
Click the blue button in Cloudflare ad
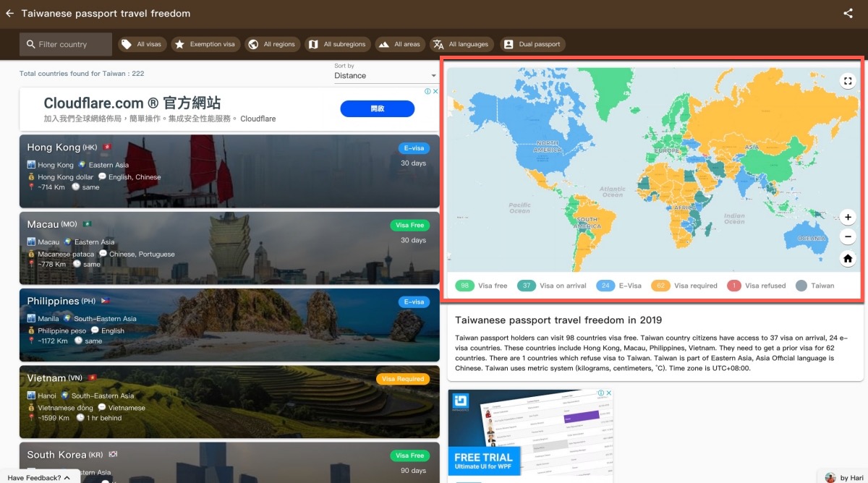click(x=378, y=108)
